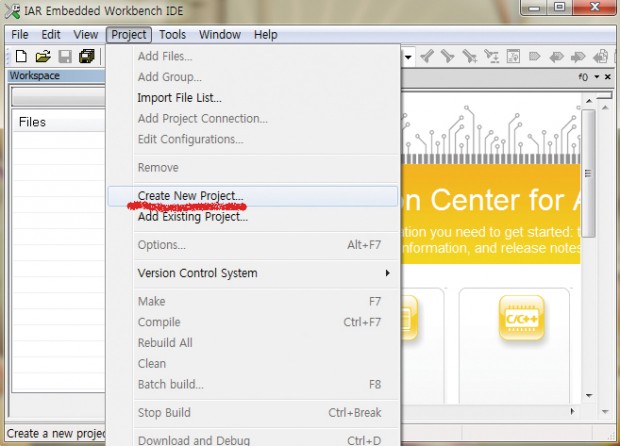
Task: Click the Download and Debug menu entry
Action: [253, 440]
